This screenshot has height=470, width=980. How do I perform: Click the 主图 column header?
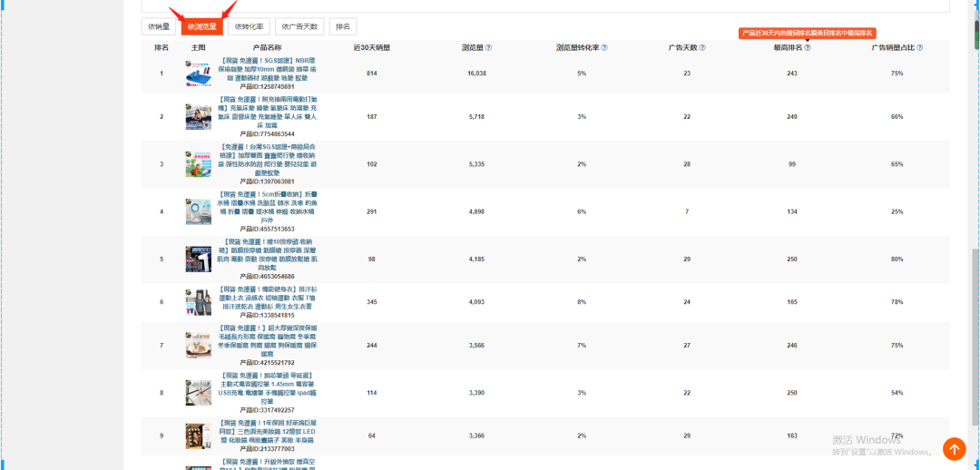click(198, 47)
